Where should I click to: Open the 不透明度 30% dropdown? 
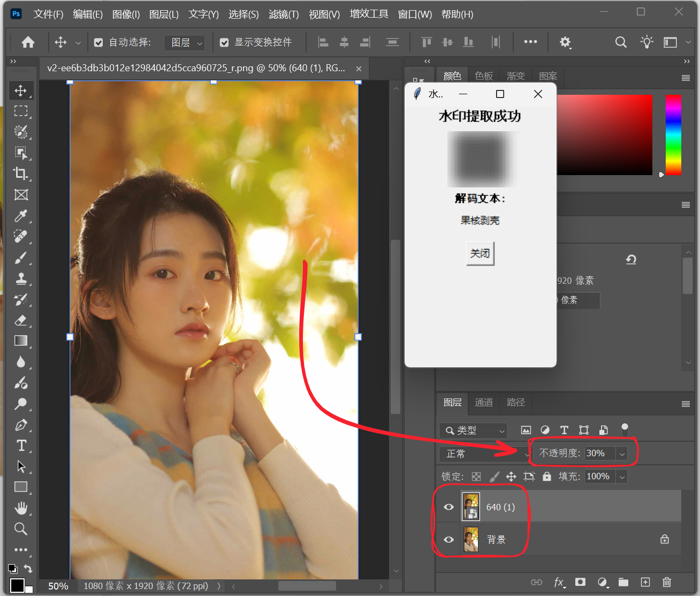(622, 454)
